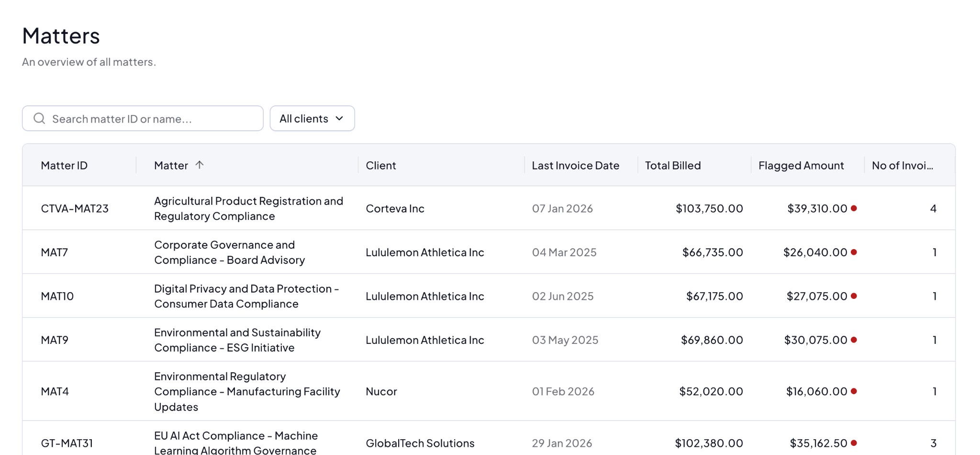Sort by Flagged Amount column header

point(801,166)
